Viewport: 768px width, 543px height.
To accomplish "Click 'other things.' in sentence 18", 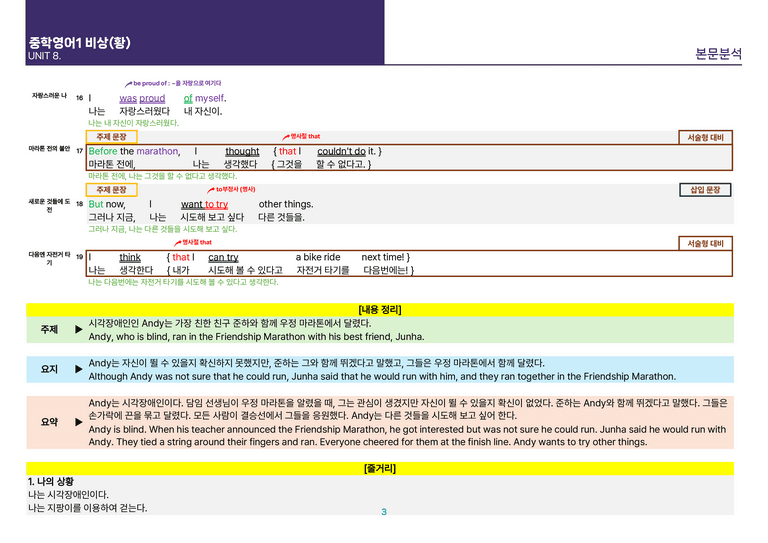I will (286, 204).
